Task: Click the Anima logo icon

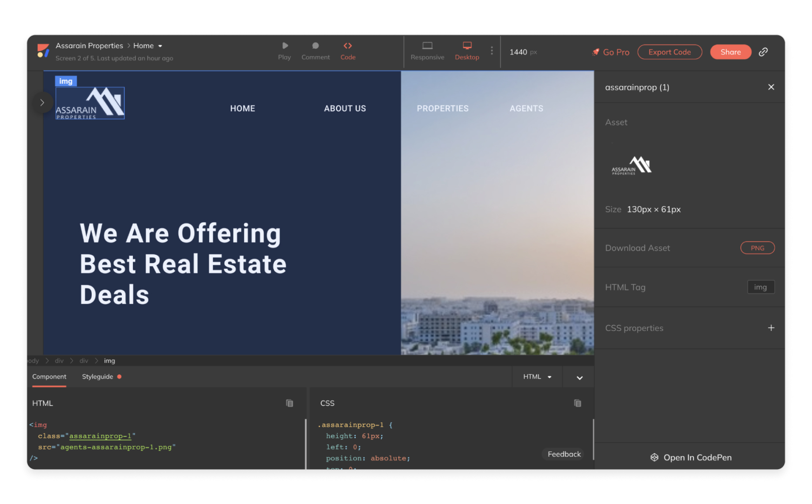Action: pos(43,51)
